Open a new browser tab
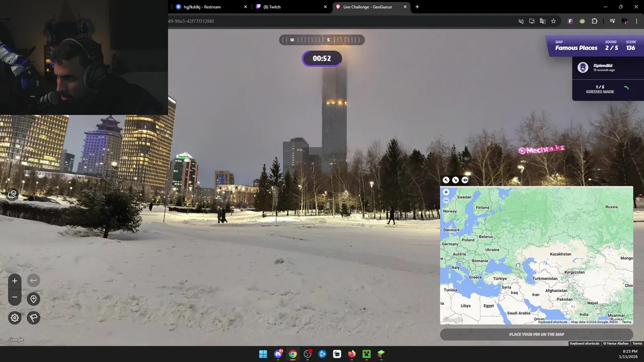Viewport: 644px width, 362px height. point(417,7)
